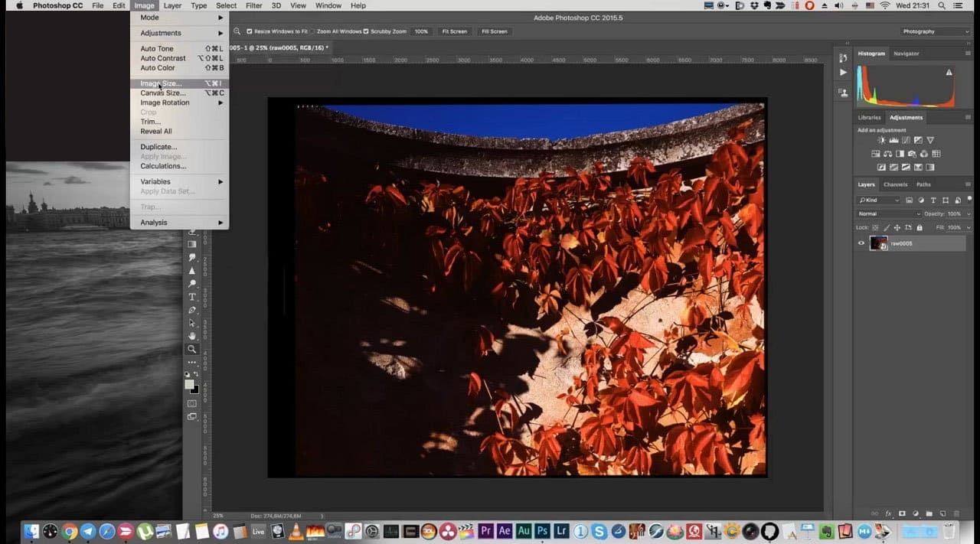Open the Edit Toolbar three-dots button
Screen dimensions: 980x544
pyautogui.click(x=191, y=362)
